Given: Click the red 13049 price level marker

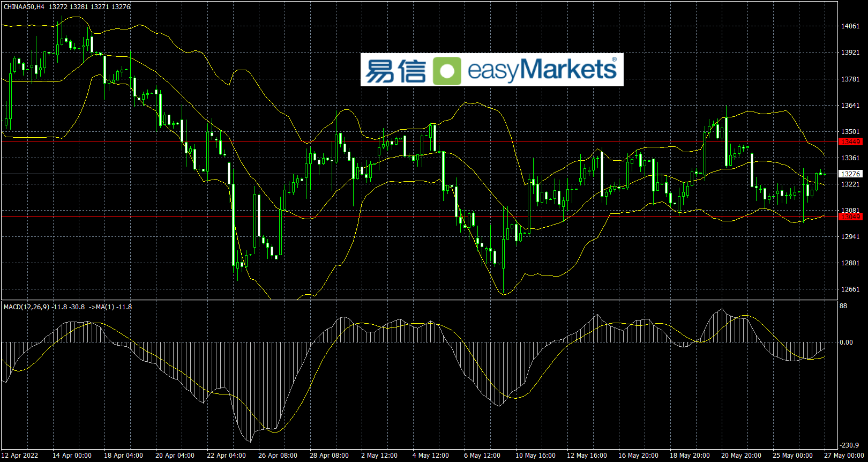Looking at the screenshot, I should 850,217.
